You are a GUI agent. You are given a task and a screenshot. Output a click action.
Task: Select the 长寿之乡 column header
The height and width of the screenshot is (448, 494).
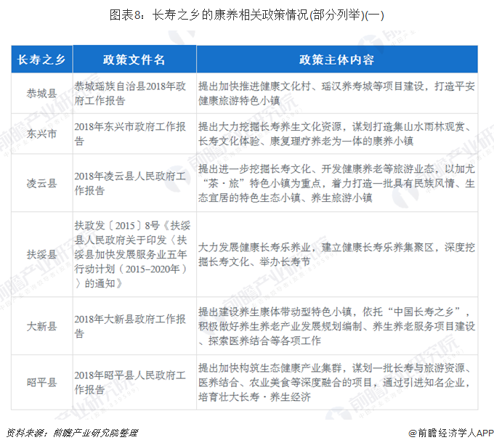(x=41, y=60)
